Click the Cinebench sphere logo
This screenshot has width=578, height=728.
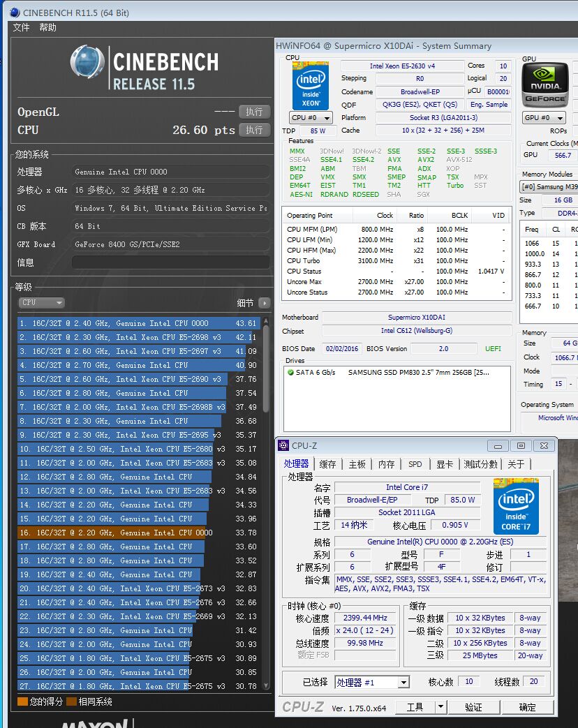87,61
